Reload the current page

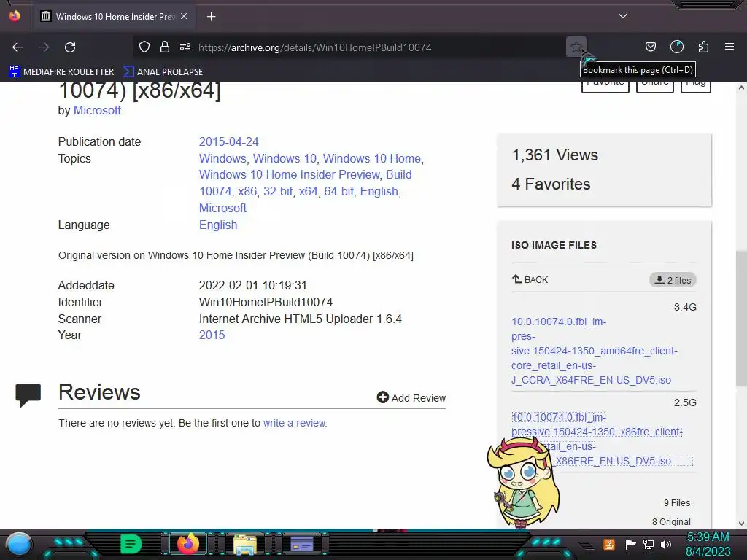(x=70, y=47)
